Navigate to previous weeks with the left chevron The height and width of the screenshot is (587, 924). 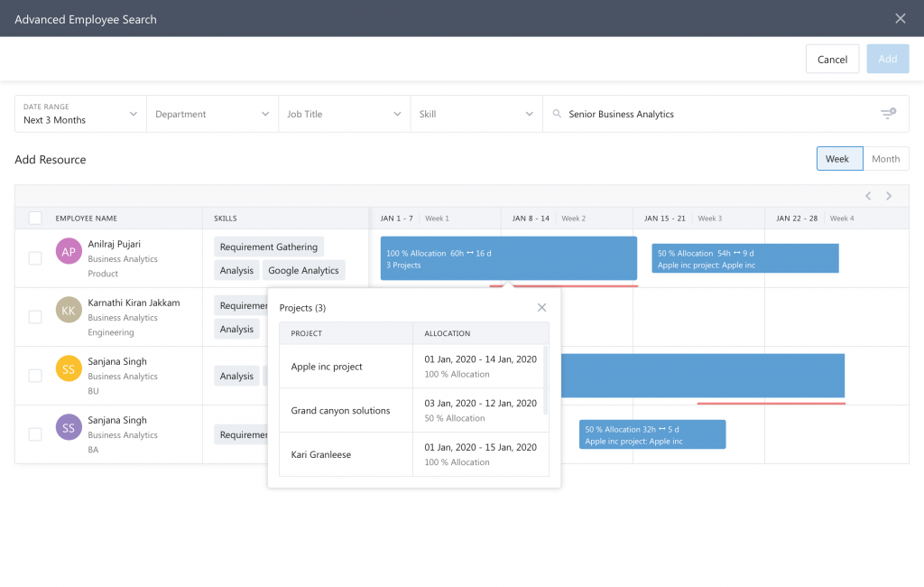pyautogui.click(x=868, y=195)
